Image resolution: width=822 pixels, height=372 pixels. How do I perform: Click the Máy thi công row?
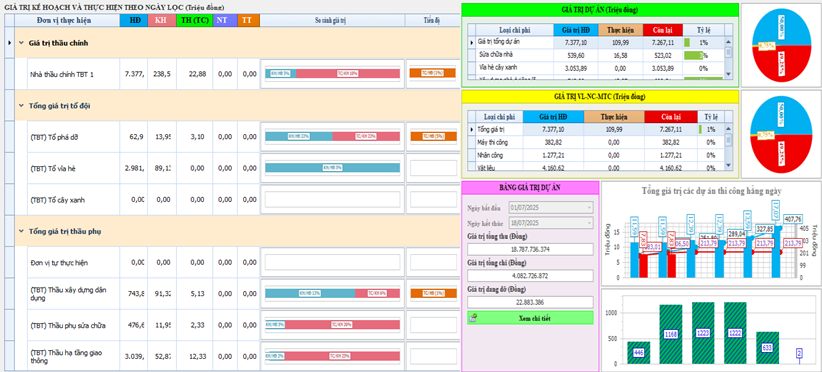(597, 142)
